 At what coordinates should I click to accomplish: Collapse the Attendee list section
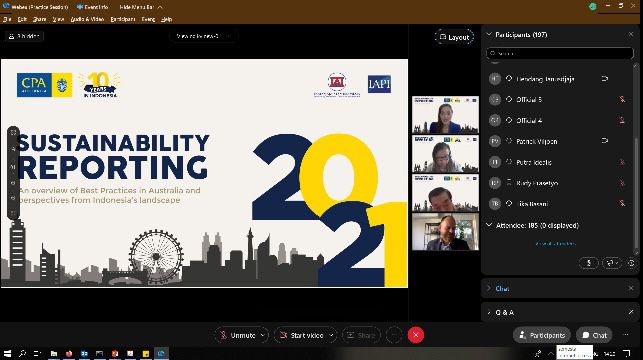pyautogui.click(x=489, y=225)
